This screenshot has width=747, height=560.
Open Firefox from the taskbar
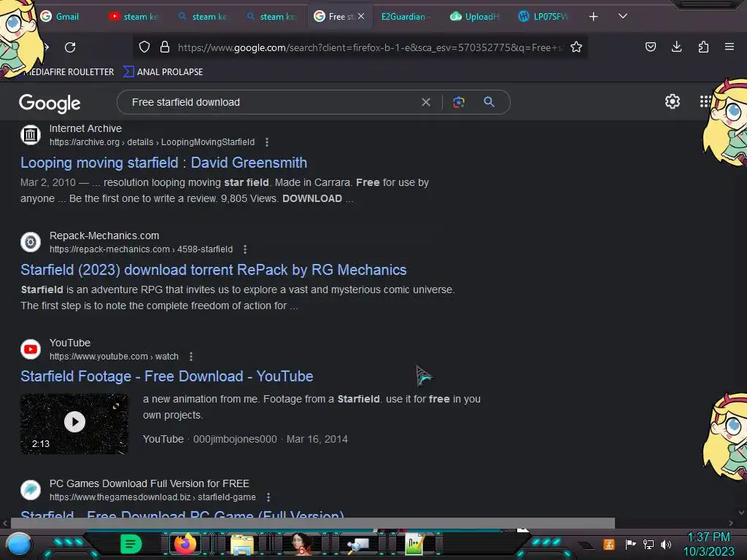(185, 544)
